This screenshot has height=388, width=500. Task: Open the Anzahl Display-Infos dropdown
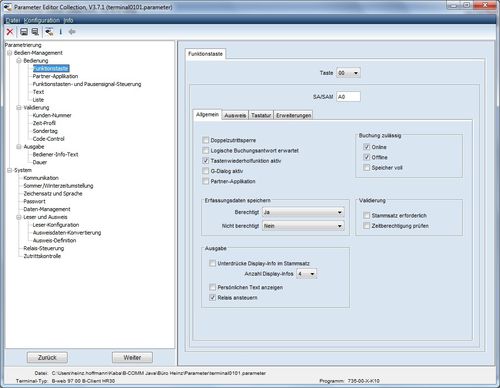pyautogui.click(x=306, y=274)
